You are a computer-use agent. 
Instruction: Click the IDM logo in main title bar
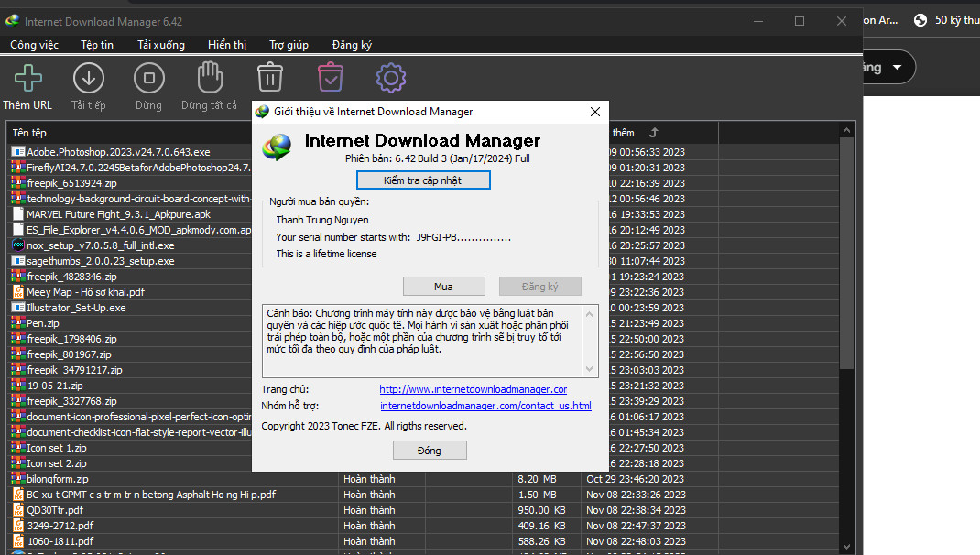[13, 21]
